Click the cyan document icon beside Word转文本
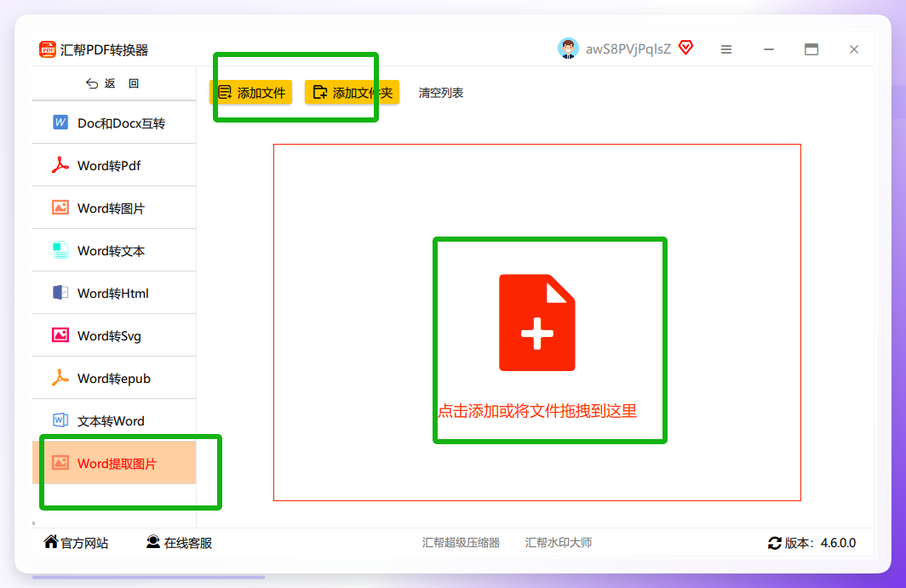The width and height of the screenshot is (906, 588). 60,250
